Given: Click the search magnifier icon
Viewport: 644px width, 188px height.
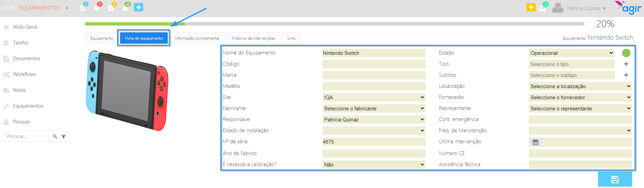Looking at the screenshot, I should [55, 137].
